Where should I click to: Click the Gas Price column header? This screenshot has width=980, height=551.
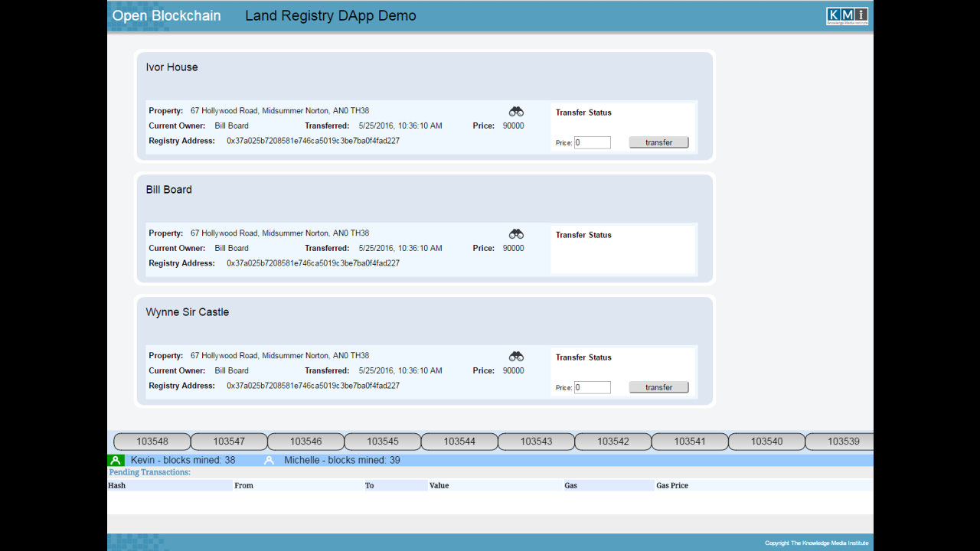click(x=671, y=485)
